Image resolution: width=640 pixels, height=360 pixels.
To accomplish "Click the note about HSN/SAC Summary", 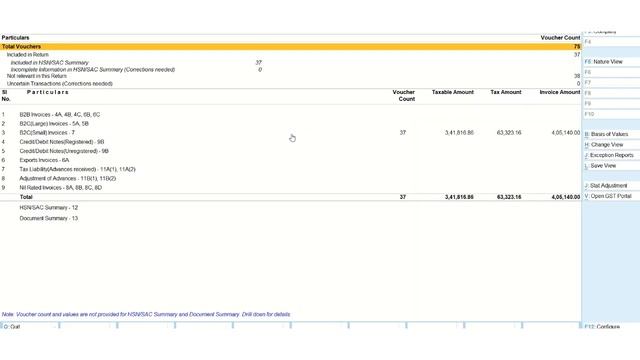I will point(146,315).
